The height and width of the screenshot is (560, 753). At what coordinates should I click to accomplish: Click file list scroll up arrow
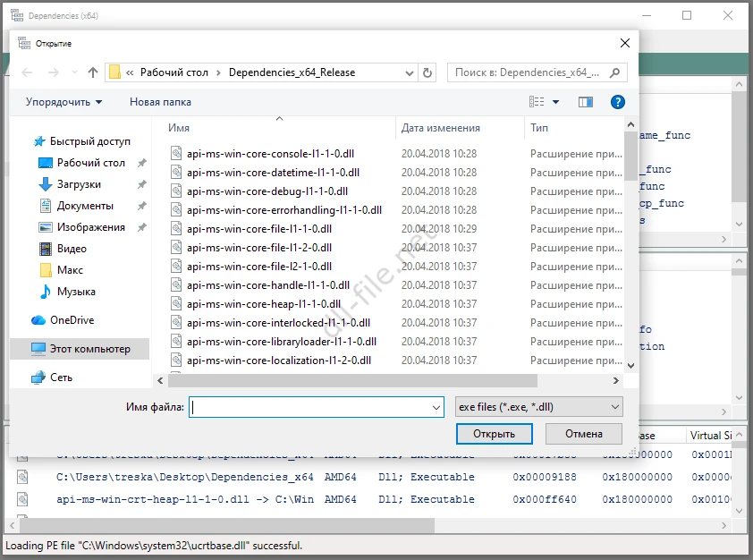tap(631, 125)
